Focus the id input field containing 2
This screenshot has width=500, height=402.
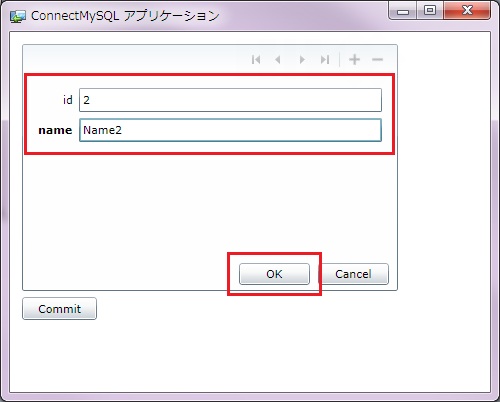(230, 100)
